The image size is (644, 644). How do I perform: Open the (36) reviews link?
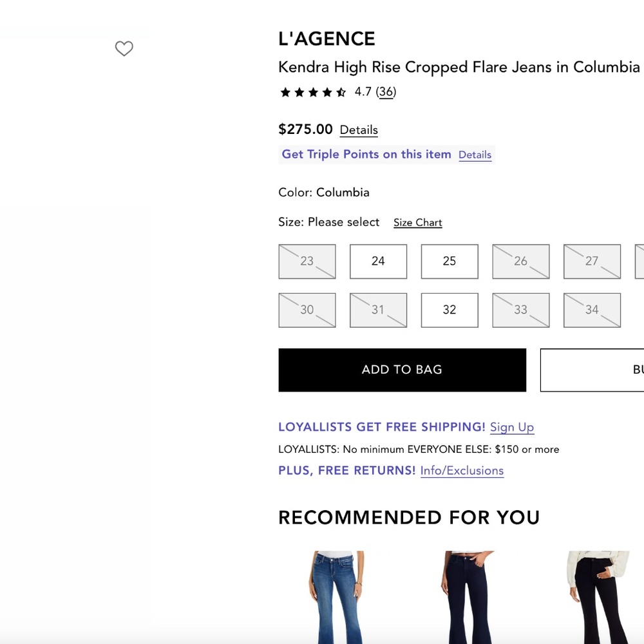point(386,92)
